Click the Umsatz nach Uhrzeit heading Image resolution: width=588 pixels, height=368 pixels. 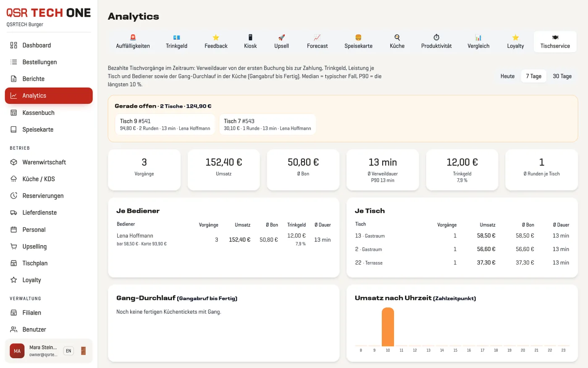pos(415,298)
